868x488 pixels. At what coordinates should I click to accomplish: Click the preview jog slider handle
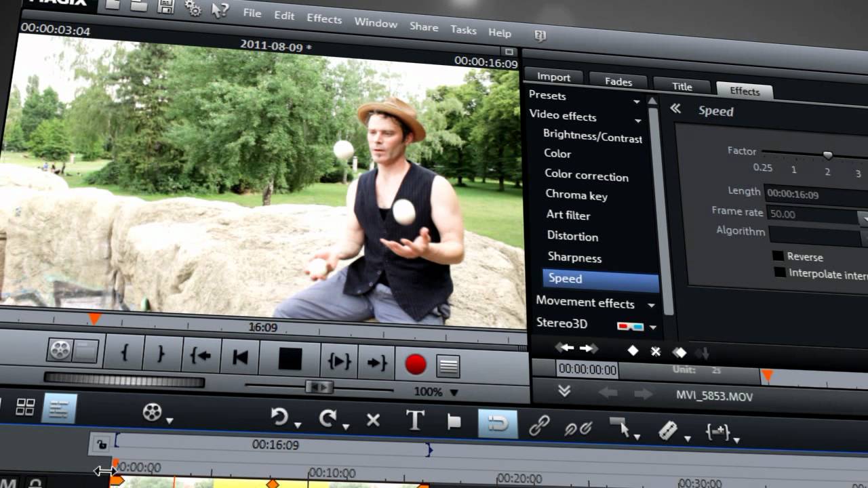[319, 387]
